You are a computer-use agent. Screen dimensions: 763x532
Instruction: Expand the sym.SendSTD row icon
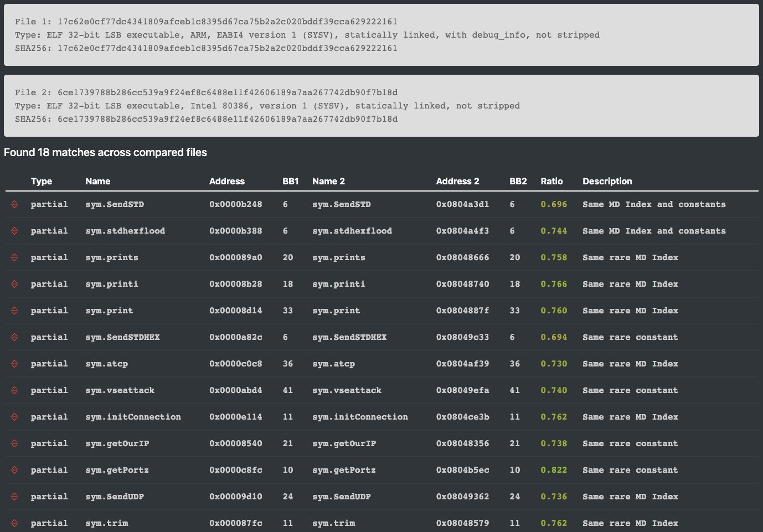pos(14,204)
